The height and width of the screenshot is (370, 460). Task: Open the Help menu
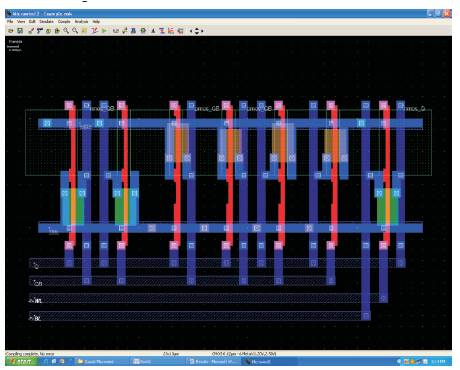[x=96, y=21]
